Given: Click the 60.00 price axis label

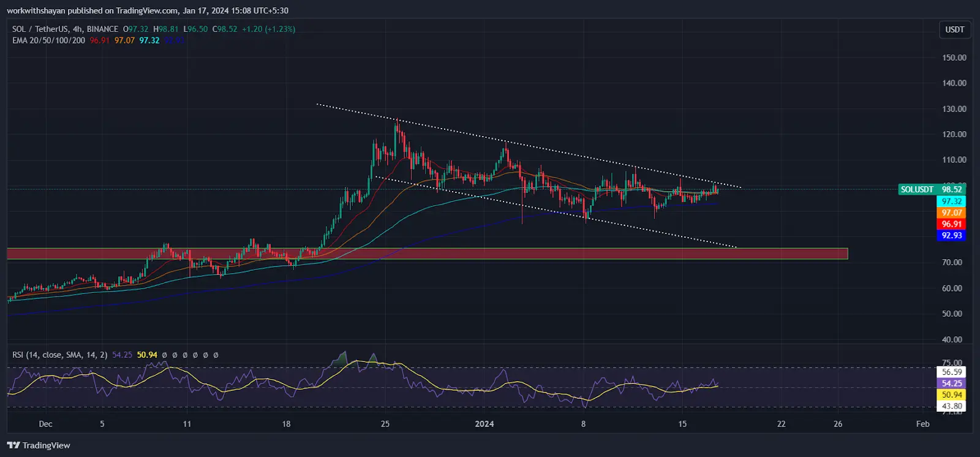Looking at the screenshot, I should pos(952,288).
